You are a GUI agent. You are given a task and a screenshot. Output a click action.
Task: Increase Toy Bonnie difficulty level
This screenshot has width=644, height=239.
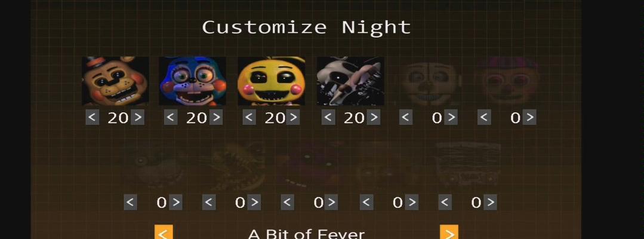point(216,118)
